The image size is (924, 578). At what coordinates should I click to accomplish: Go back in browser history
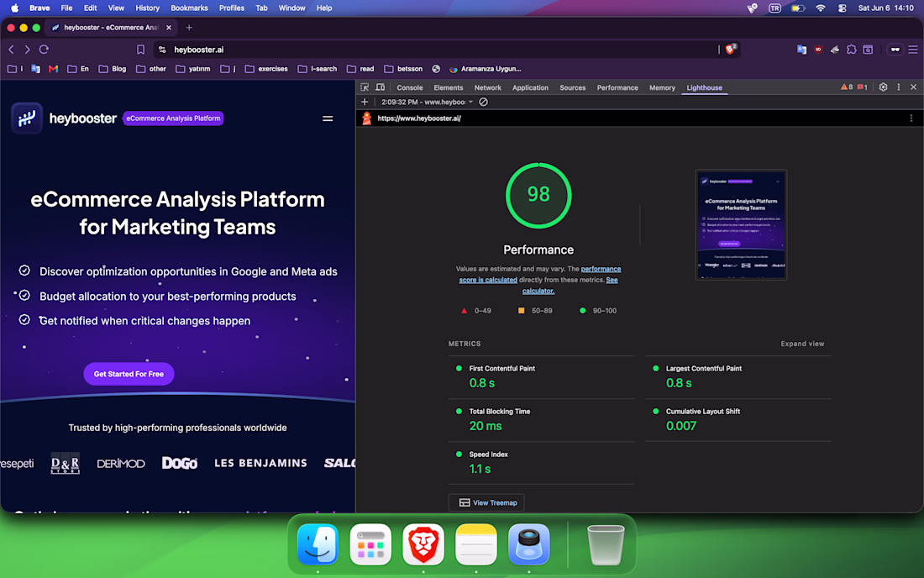[11, 50]
